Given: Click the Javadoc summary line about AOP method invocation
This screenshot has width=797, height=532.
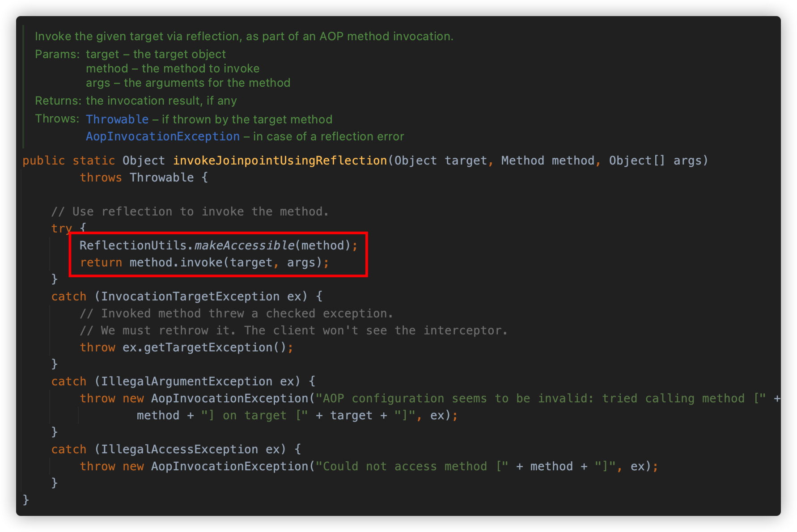Looking at the screenshot, I should pyautogui.click(x=244, y=36).
